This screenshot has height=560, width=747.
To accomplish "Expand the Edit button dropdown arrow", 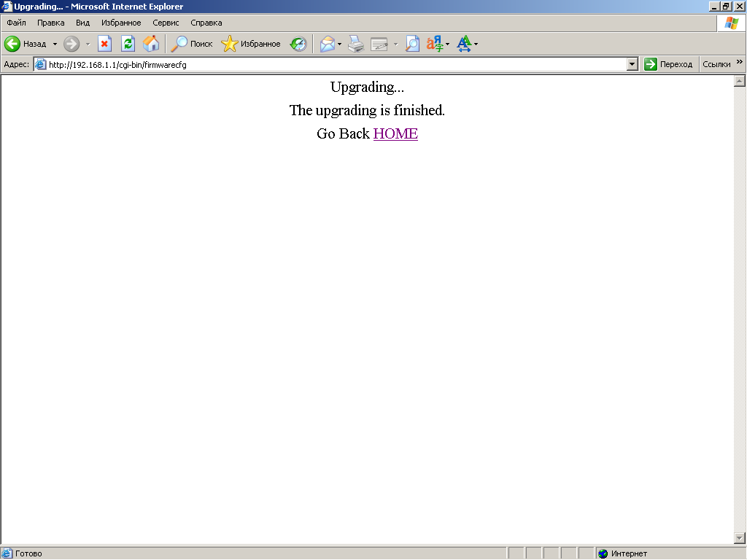I will pos(395,44).
